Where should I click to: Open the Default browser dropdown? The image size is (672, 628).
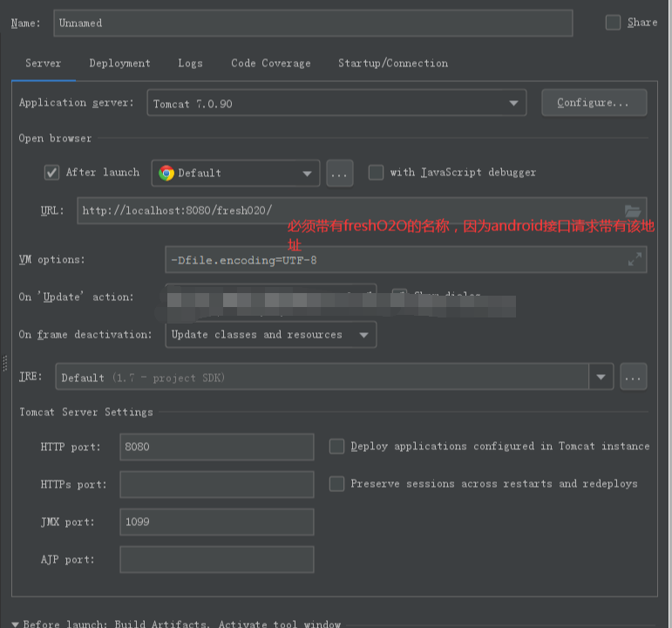[x=235, y=174]
